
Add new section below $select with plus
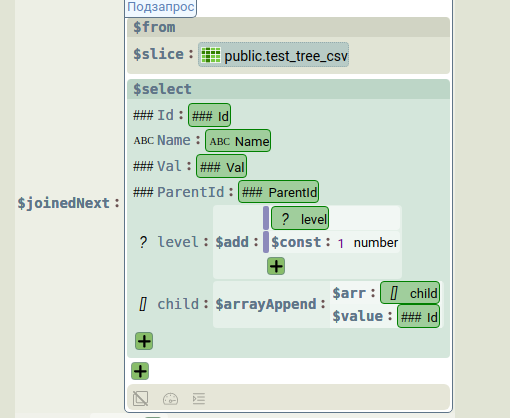tap(140, 371)
